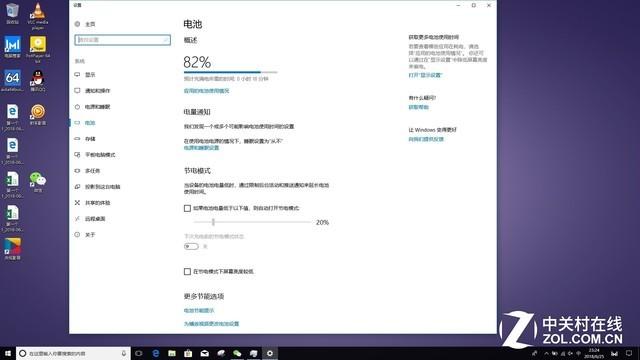Enable auto battery saver below threshold checkbox
The height and width of the screenshot is (360, 640).
187,208
